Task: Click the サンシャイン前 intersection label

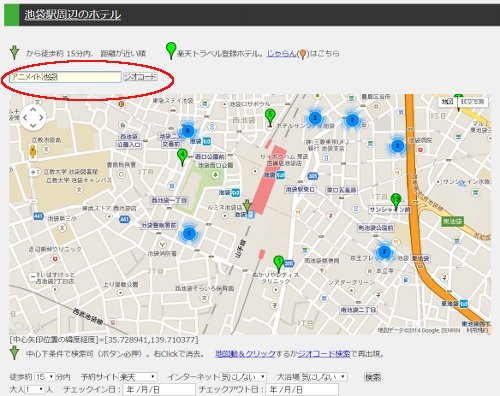Action: click(x=389, y=209)
